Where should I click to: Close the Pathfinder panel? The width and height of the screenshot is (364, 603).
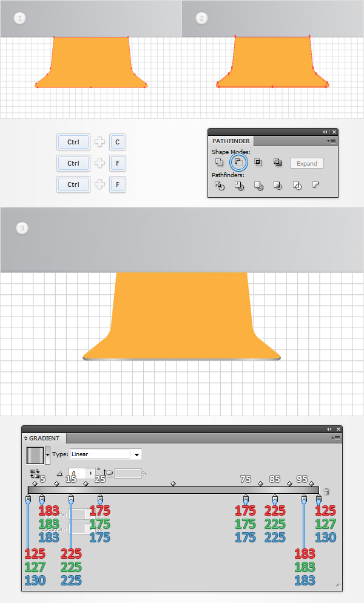coord(334,132)
